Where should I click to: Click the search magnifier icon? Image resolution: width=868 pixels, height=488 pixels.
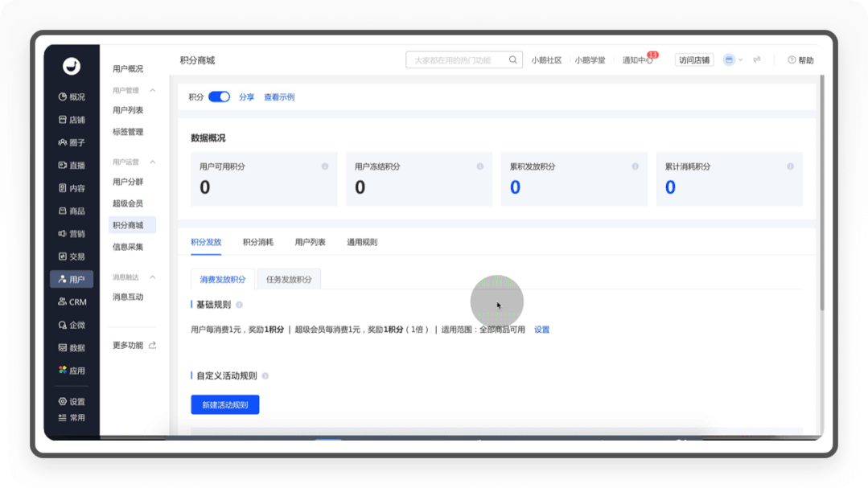point(513,59)
